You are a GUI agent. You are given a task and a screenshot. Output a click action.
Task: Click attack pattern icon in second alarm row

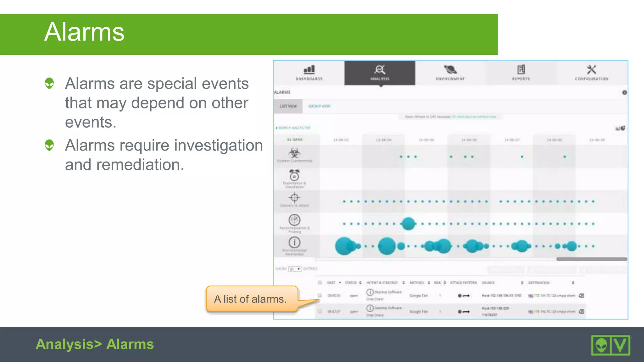(464, 312)
